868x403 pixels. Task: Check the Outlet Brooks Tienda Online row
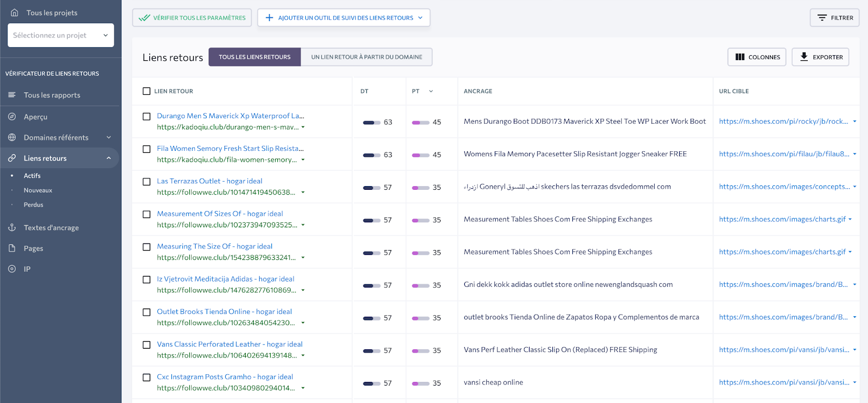click(146, 312)
